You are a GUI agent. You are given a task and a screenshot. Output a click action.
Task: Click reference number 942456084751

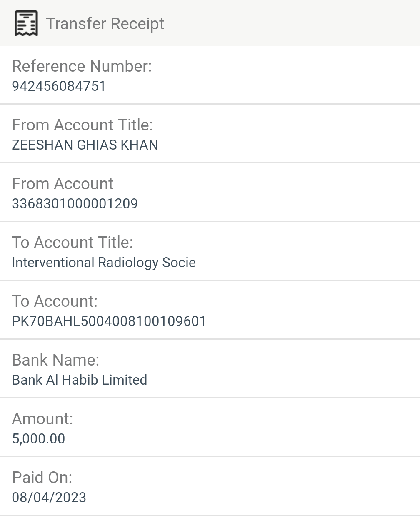coord(59,86)
